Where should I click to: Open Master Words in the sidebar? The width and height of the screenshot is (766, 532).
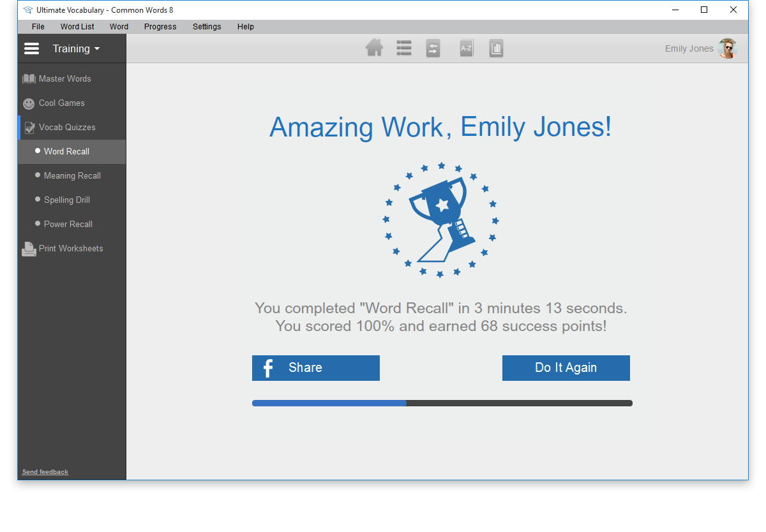point(64,79)
